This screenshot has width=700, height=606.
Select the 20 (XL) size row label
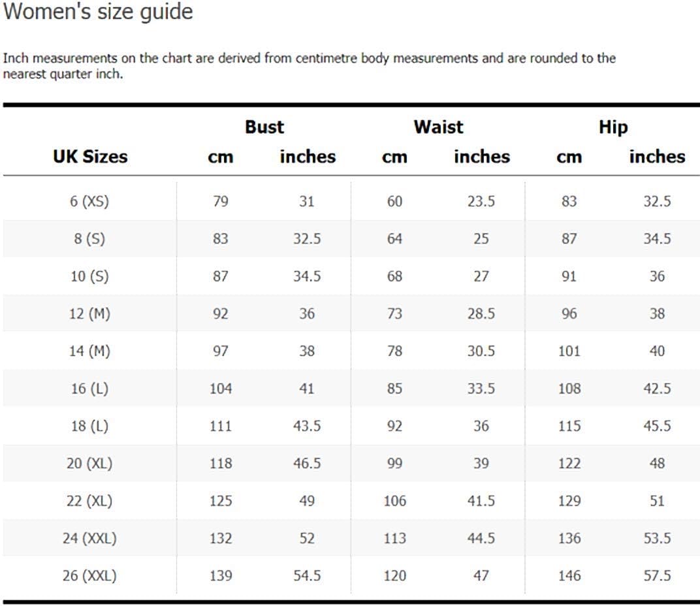click(89, 464)
